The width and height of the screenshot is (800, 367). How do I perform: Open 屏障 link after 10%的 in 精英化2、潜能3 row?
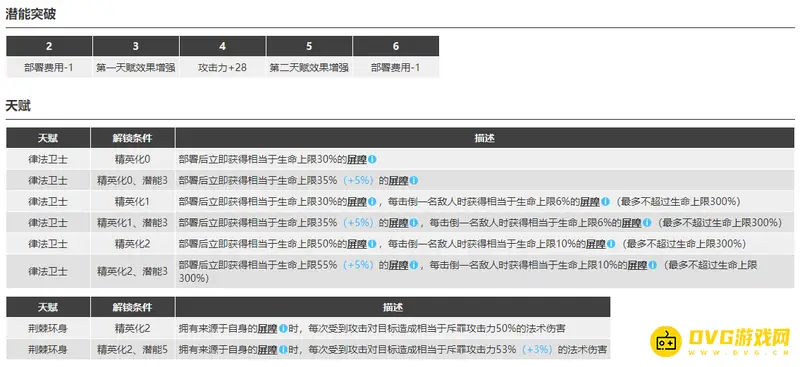(x=637, y=265)
